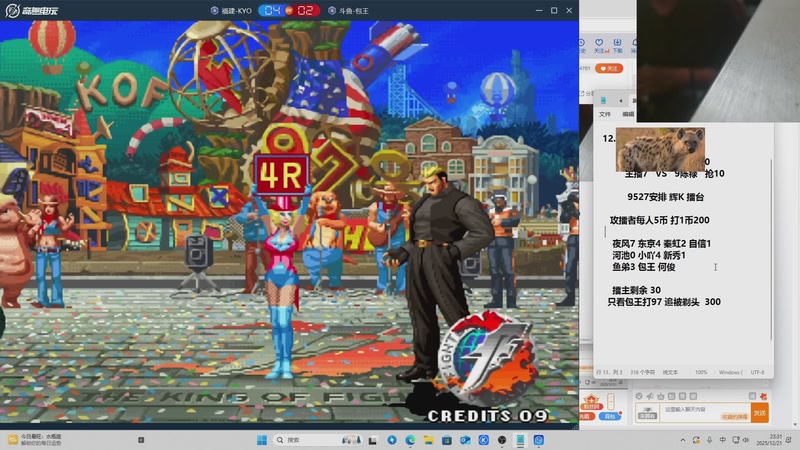
Task: Click the volume icon in the system tray
Action: click(x=746, y=440)
